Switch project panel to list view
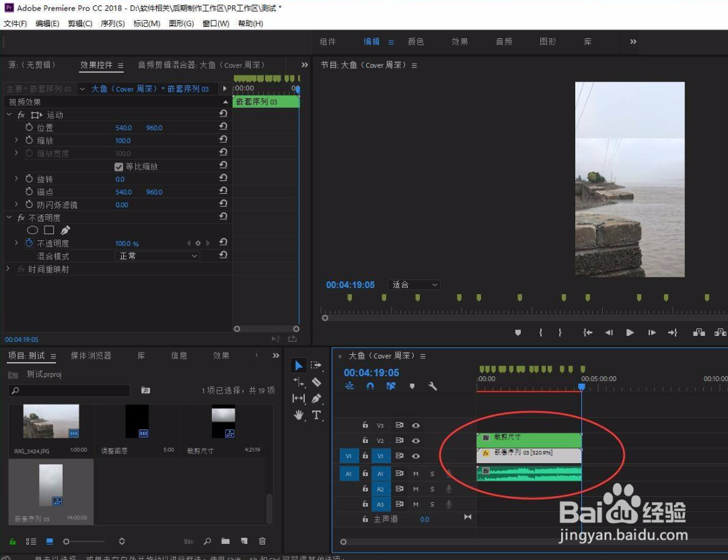Viewport: 728px width, 560px height. coord(31,541)
